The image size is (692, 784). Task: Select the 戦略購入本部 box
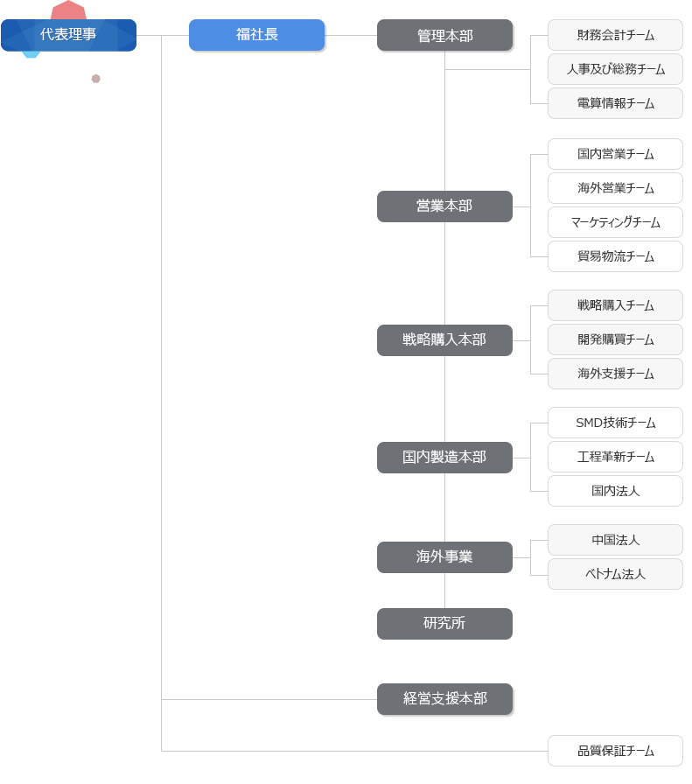click(444, 340)
